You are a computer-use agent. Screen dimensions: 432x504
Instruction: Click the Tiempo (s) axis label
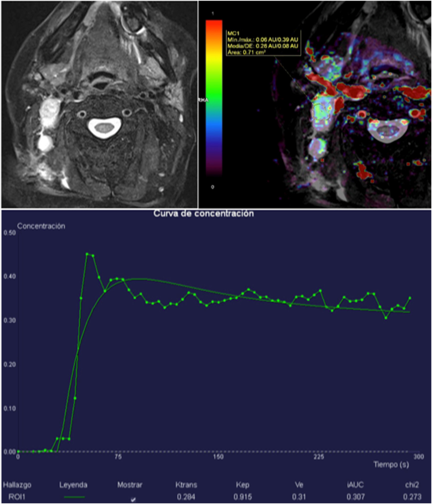[391, 464]
